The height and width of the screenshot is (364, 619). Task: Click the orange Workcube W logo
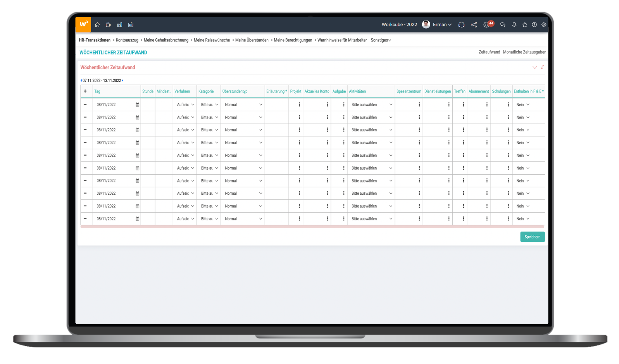coord(83,24)
